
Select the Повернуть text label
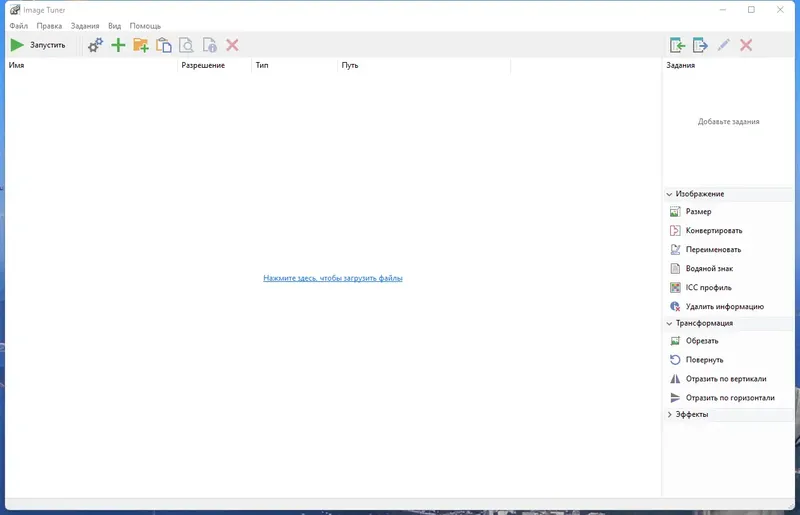click(x=705, y=360)
